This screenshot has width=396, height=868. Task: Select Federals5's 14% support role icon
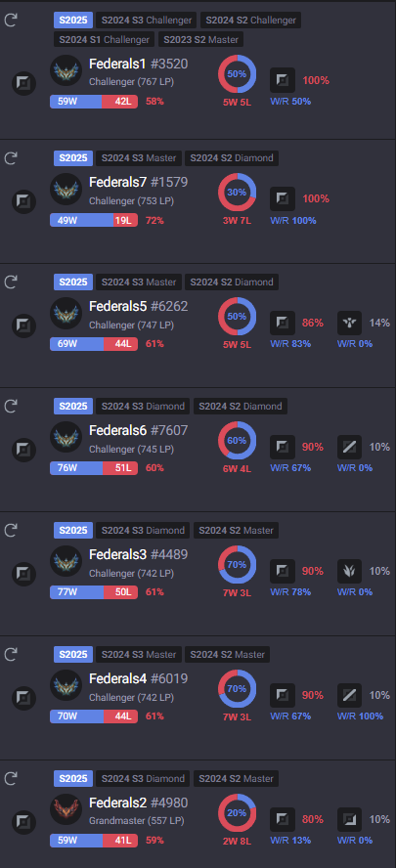coord(349,323)
